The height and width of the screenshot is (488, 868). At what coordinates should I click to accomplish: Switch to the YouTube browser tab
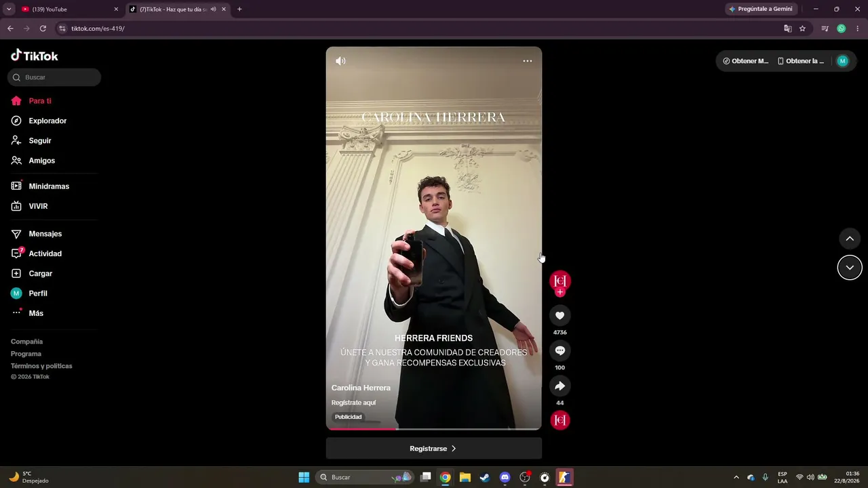70,9
